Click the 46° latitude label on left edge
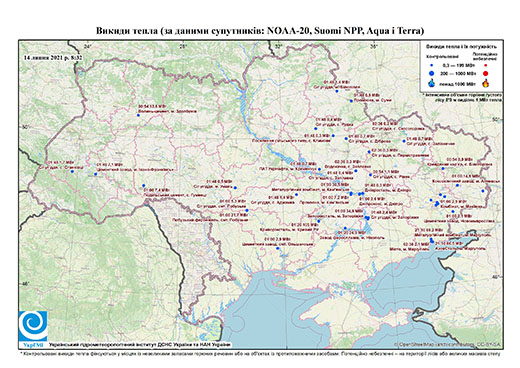 [25, 284]
